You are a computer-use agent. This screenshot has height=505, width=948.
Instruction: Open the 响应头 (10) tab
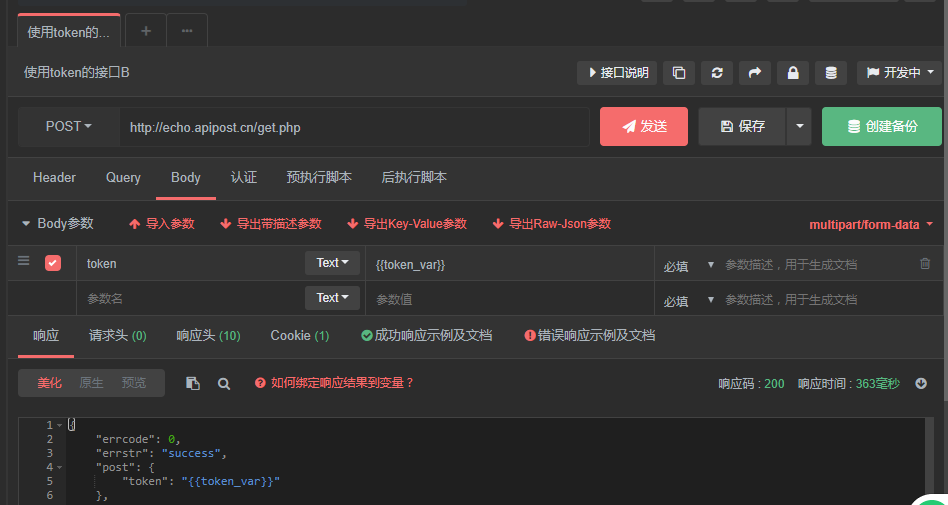pyautogui.click(x=209, y=336)
